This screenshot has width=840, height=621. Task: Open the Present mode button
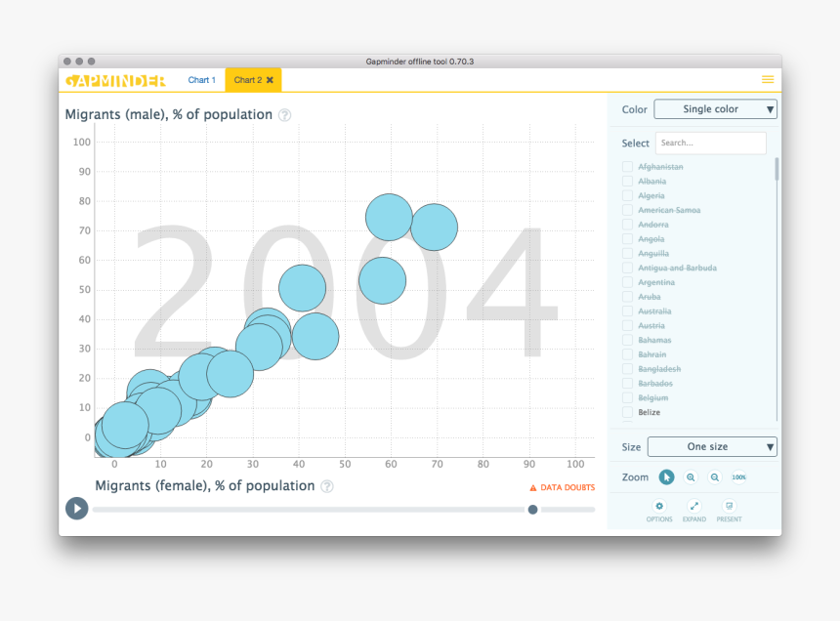coord(729,511)
